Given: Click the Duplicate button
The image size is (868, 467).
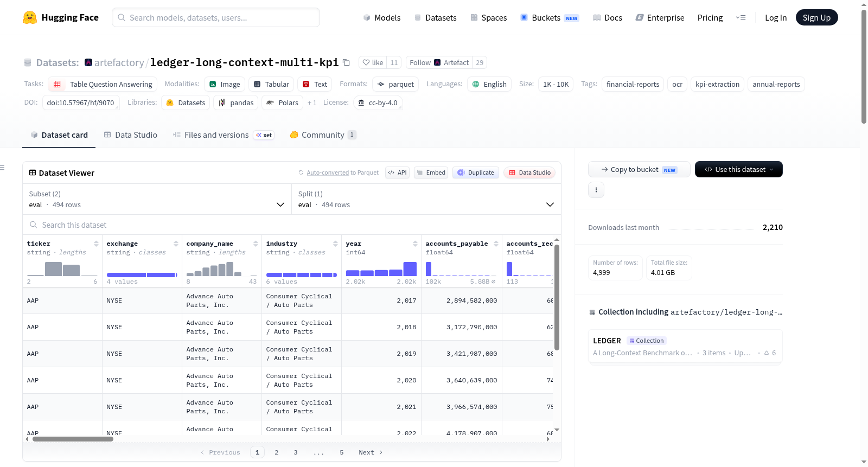Looking at the screenshot, I should pyautogui.click(x=476, y=172).
